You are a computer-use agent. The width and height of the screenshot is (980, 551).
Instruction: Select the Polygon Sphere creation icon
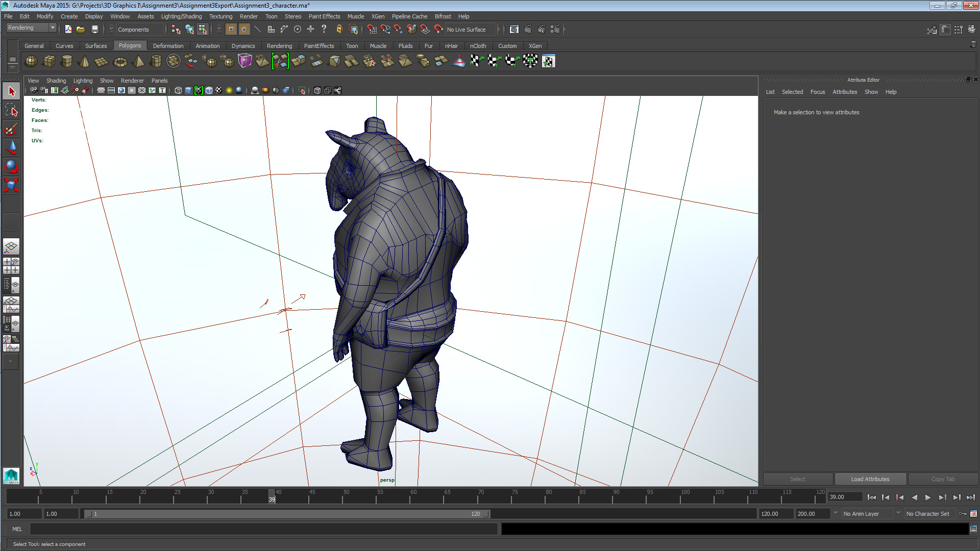[31, 61]
